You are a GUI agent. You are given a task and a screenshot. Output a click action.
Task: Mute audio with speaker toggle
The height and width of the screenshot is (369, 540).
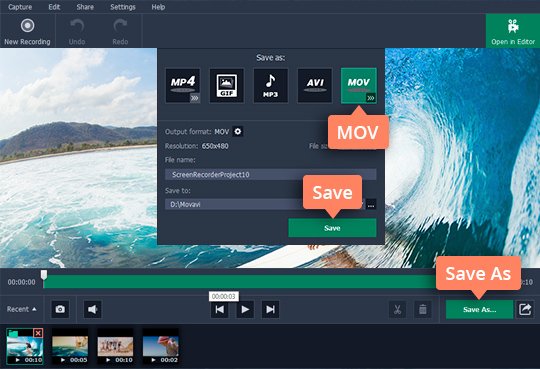pos(93,309)
